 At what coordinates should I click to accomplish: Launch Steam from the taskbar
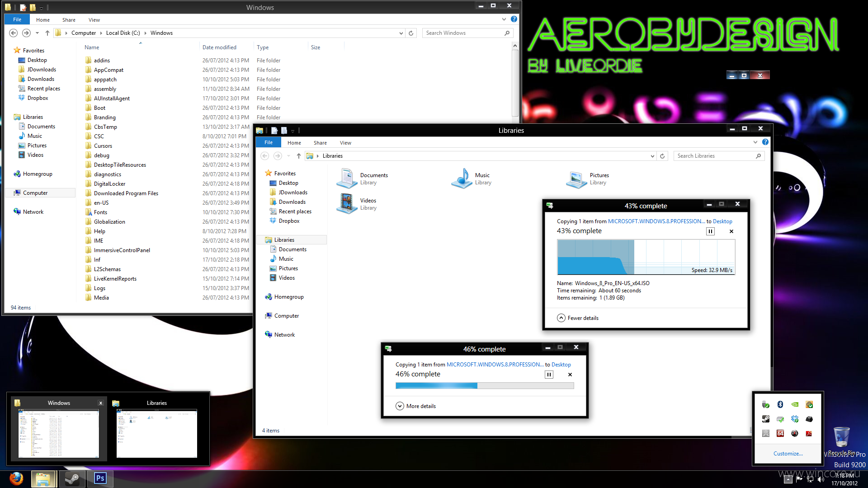click(72, 479)
